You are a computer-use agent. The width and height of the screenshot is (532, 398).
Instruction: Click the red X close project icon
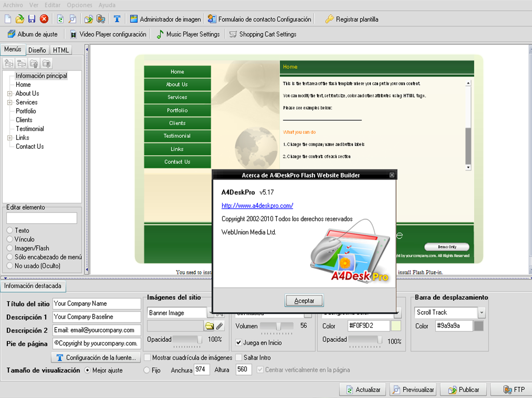click(44, 19)
